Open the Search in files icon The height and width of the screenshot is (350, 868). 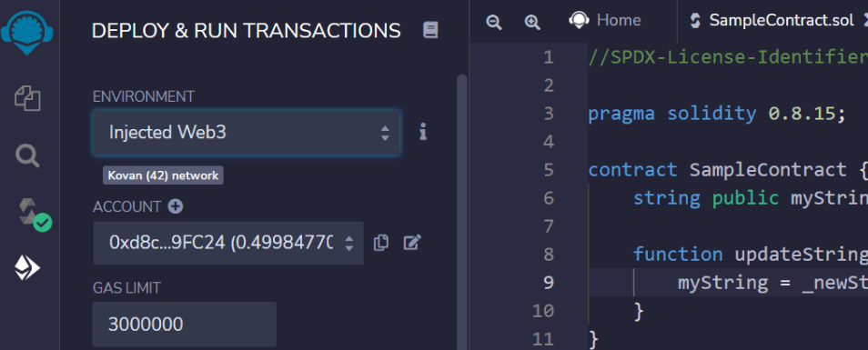27,156
